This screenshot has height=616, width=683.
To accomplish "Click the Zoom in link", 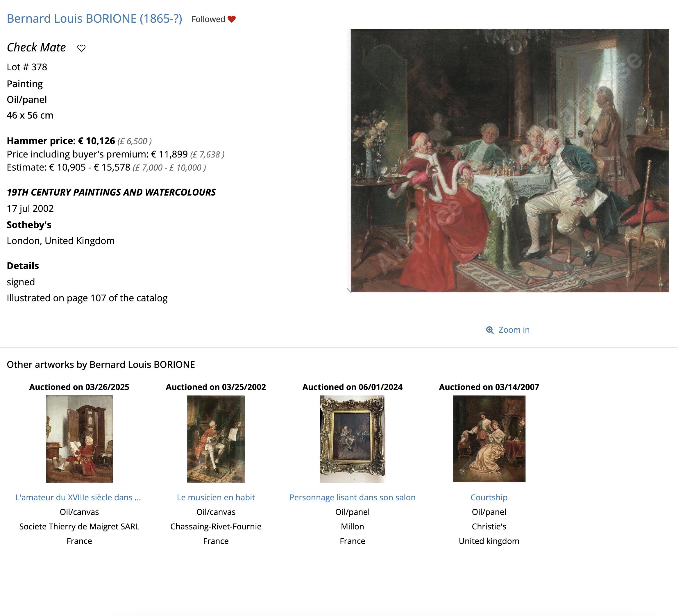I will click(514, 330).
